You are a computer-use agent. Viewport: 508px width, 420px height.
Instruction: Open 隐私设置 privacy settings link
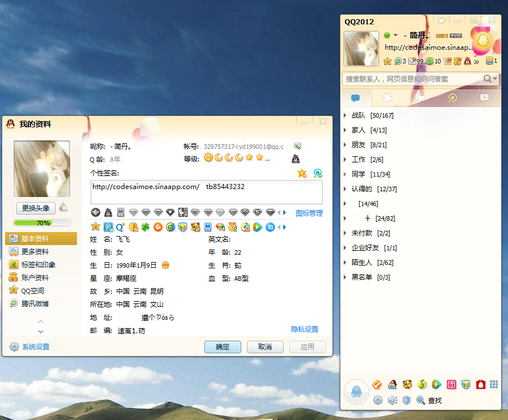(305, 329)
